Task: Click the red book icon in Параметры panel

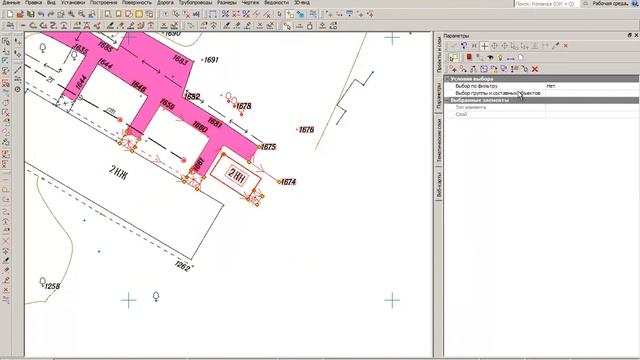Action: click(469, 58)
